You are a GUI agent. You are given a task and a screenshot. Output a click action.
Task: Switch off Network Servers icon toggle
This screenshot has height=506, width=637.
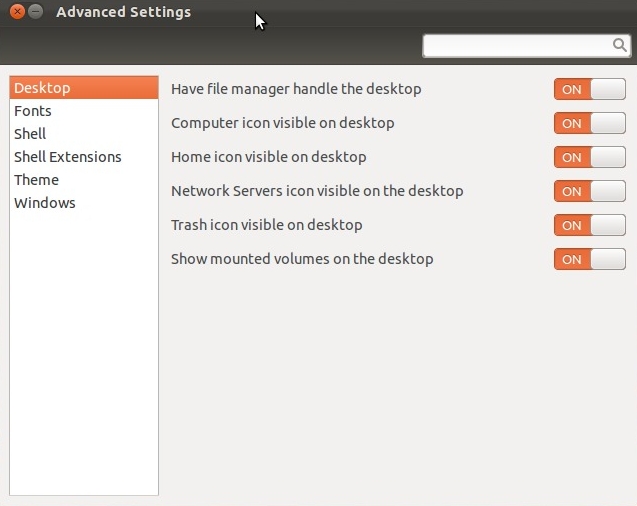tap(589, 191)
